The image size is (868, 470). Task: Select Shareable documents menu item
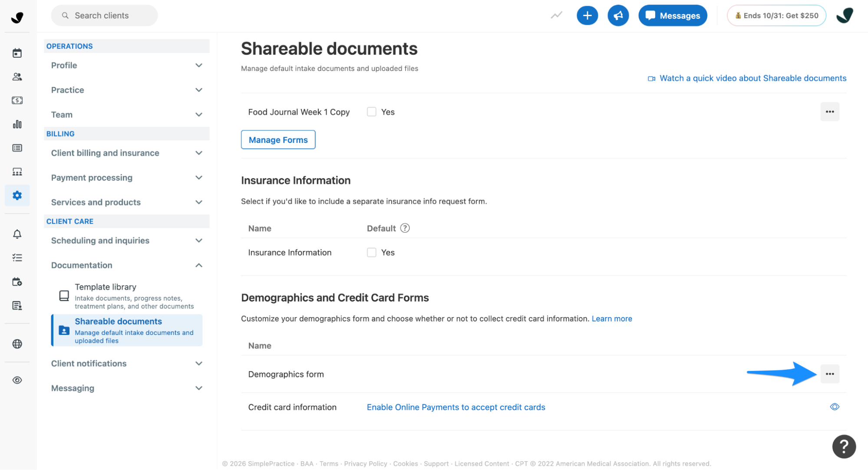[127, 330]
